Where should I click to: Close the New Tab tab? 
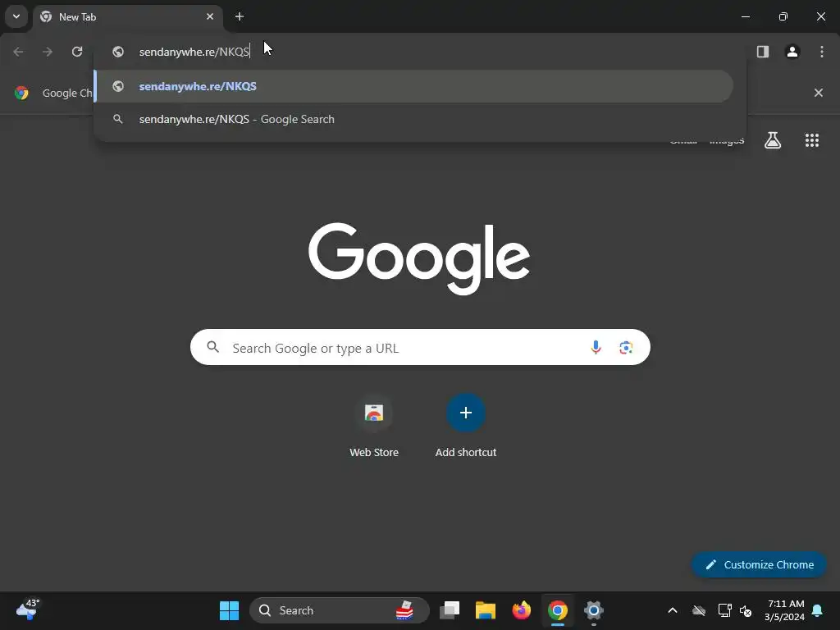[x=210, y=16]
